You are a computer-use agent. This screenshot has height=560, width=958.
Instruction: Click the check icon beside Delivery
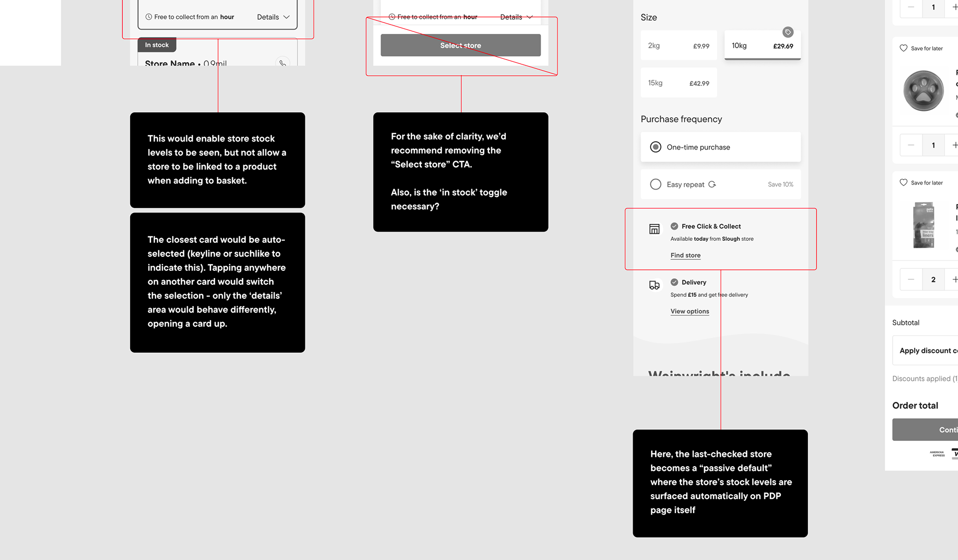674,282
